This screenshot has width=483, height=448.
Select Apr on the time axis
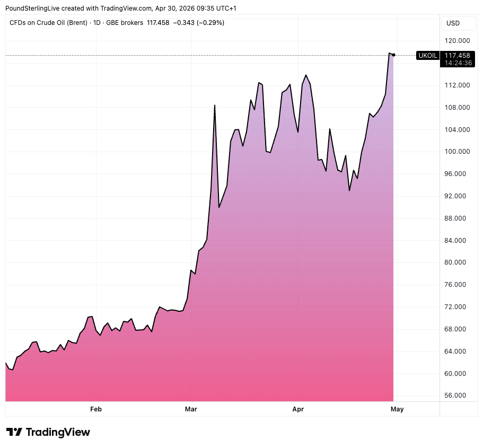(x=297, y=409)
